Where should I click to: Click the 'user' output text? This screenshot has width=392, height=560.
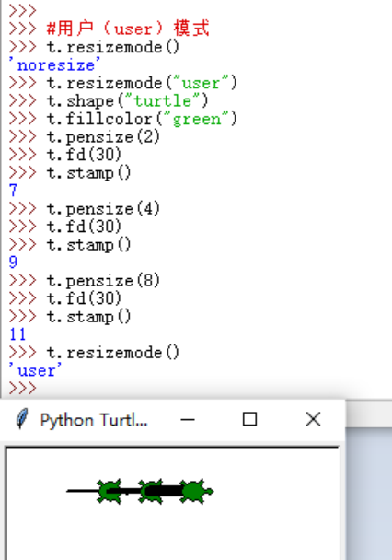tap(35, 370)
